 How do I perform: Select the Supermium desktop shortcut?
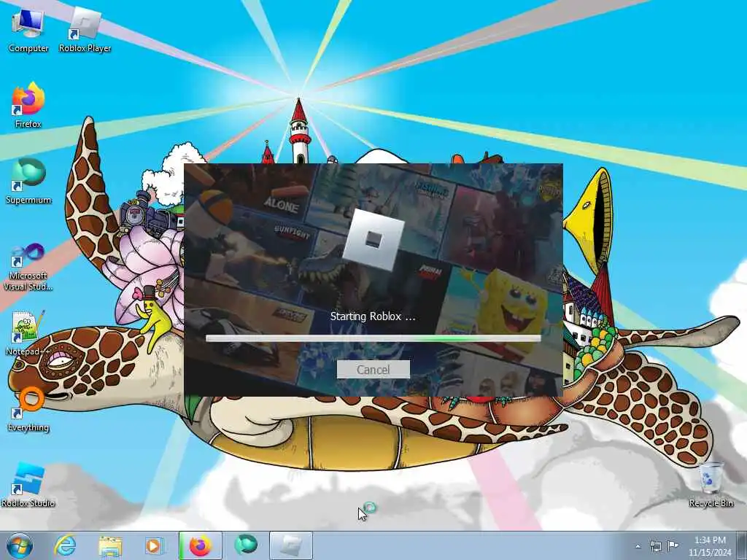tap(28, 182)
